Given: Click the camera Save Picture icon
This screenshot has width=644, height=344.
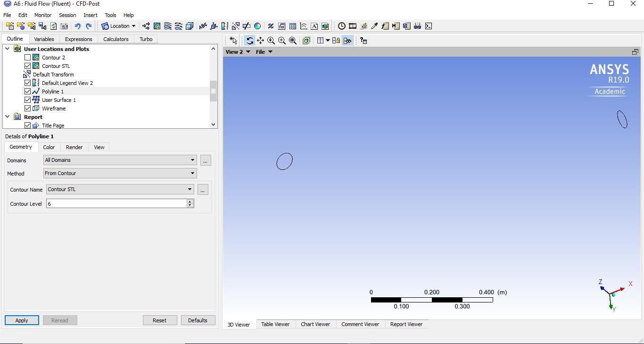Looking at the screenshot, I should 64,26.
